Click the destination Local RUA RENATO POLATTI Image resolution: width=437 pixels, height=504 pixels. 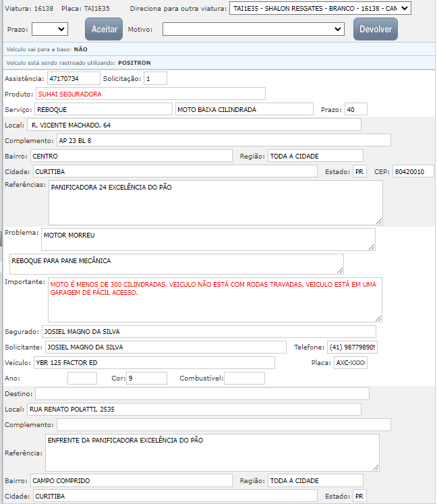pos(194,409)
